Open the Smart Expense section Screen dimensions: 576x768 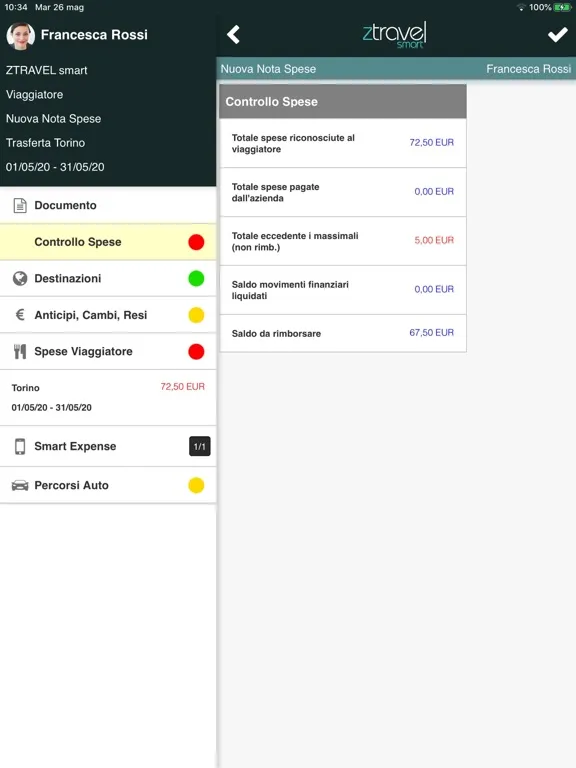108,446
